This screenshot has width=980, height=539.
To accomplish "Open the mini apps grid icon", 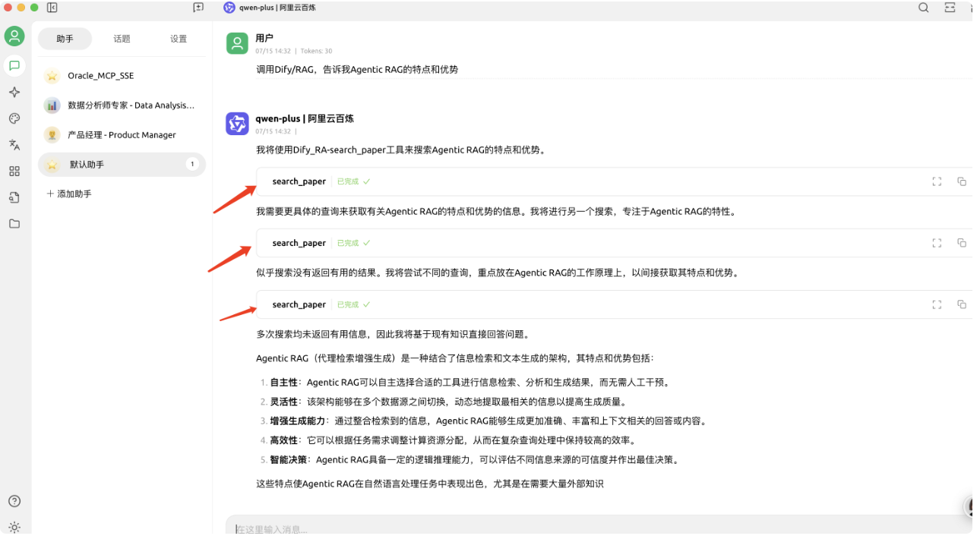I will click(14, 171).
